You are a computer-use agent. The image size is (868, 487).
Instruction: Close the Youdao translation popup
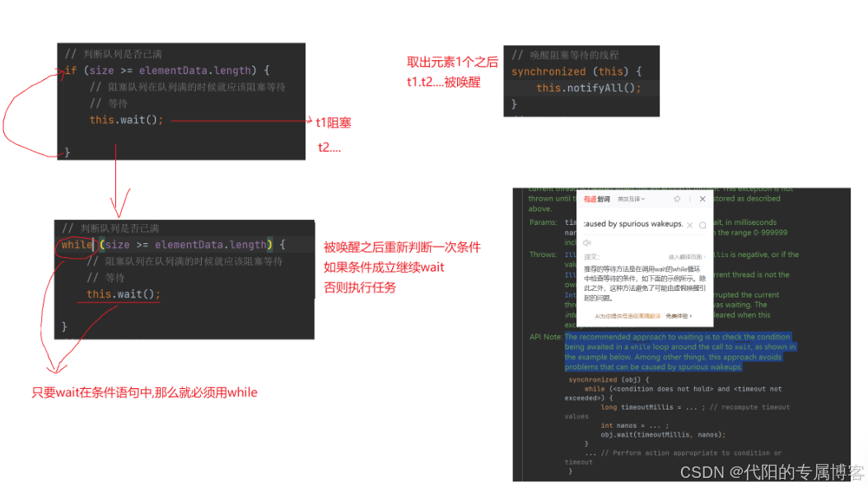coord(702,199)
